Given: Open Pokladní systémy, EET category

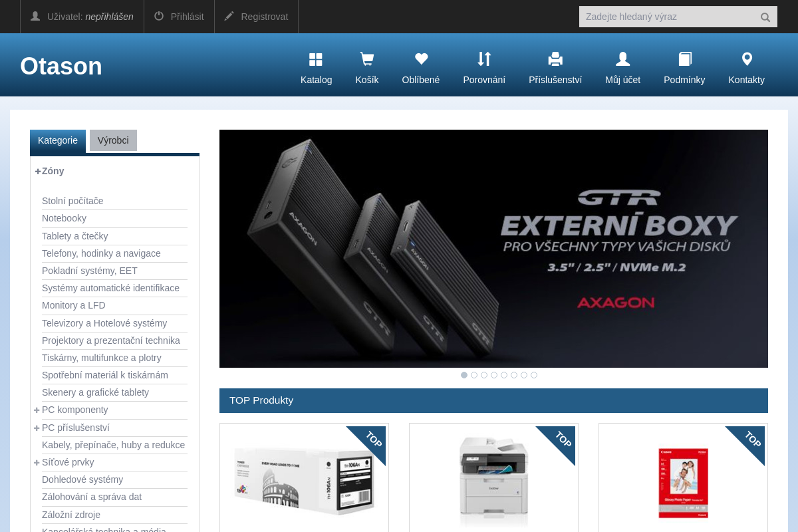Looking at the screenshot, I should (x=90, y=271).
